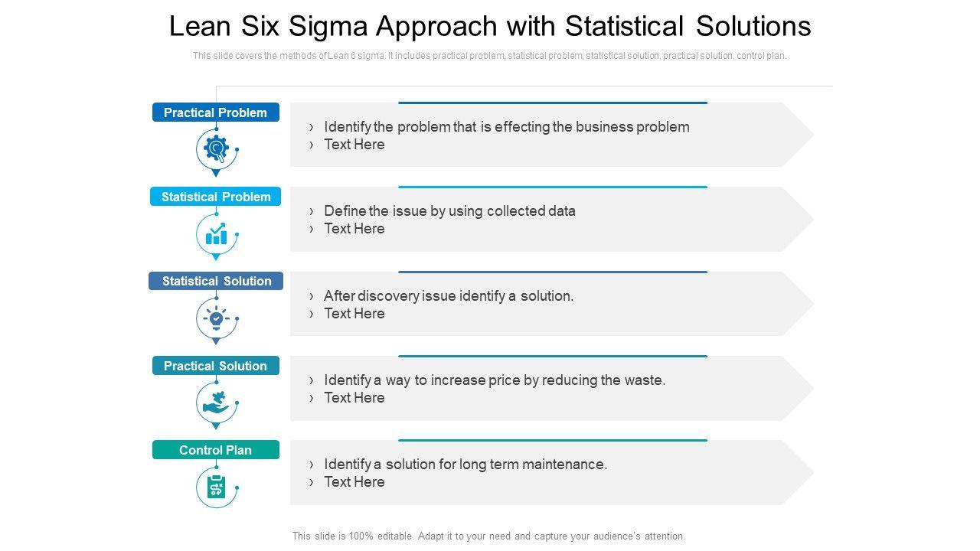Select the Statistical Problem label
980x551 pixels.
point(216,197)
